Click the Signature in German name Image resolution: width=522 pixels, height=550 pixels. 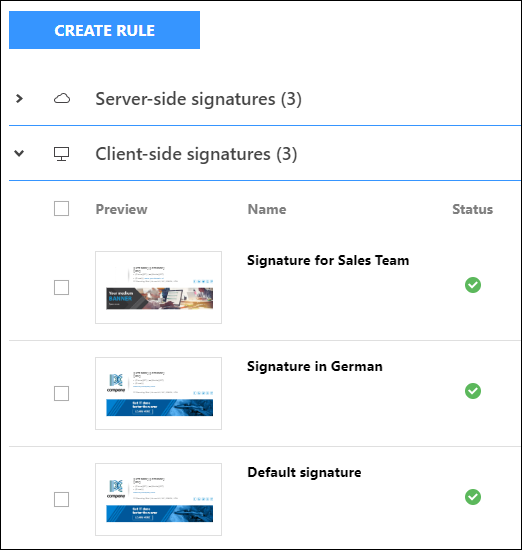coord(315,366)
